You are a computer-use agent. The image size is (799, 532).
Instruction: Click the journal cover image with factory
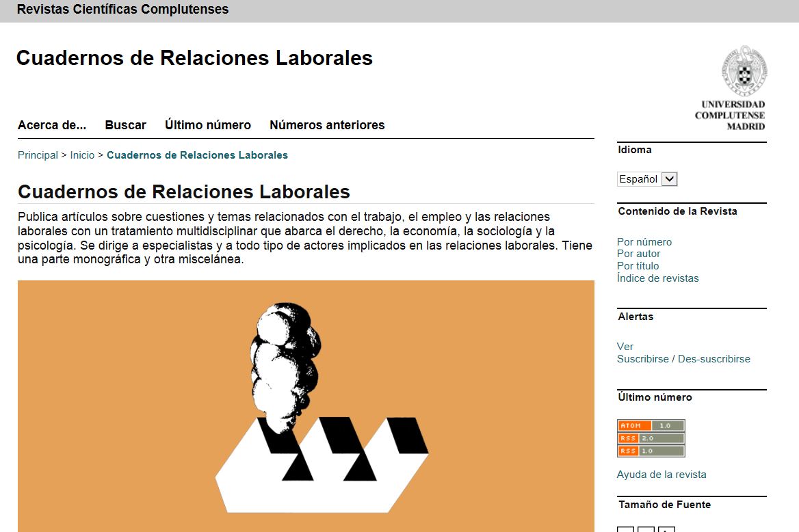pyautogui.click(x=306, y=406)
